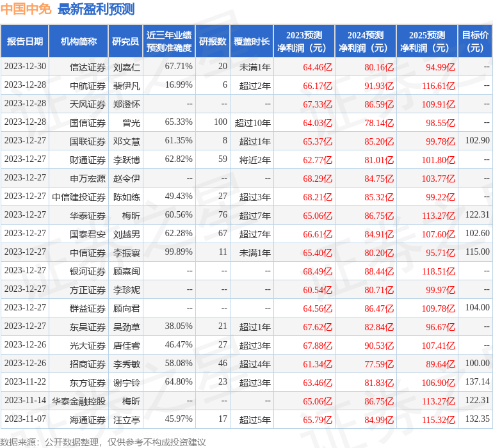Select the 机构简称 column header

coord(79,41)
